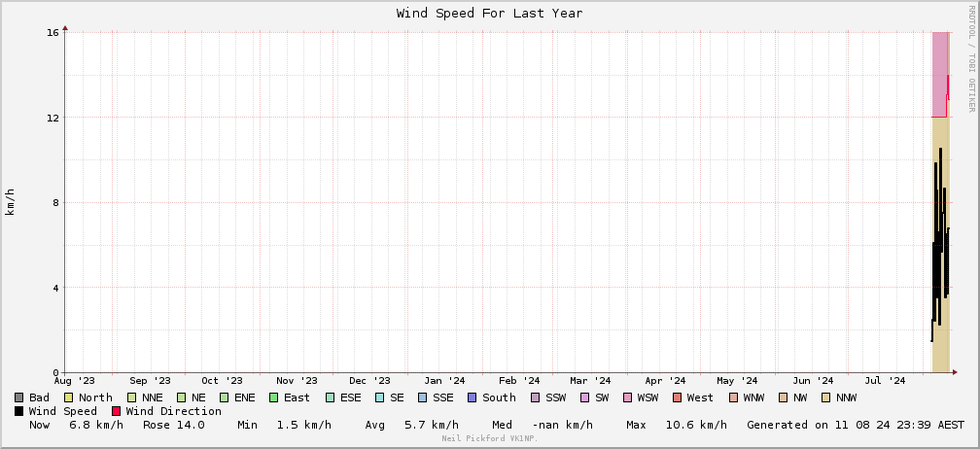The height and width of the screenshot is (449, 980).
Task: Click the 4 y-axis tick label
Action: tap(55, 288)
